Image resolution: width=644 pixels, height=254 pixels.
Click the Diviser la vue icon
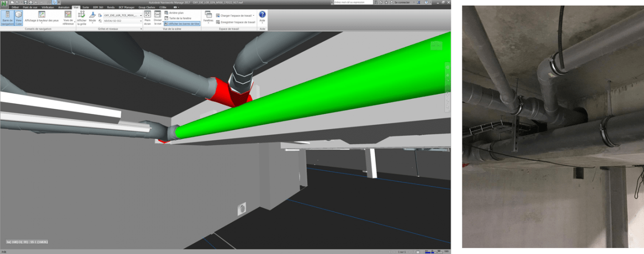pos(157,18)
